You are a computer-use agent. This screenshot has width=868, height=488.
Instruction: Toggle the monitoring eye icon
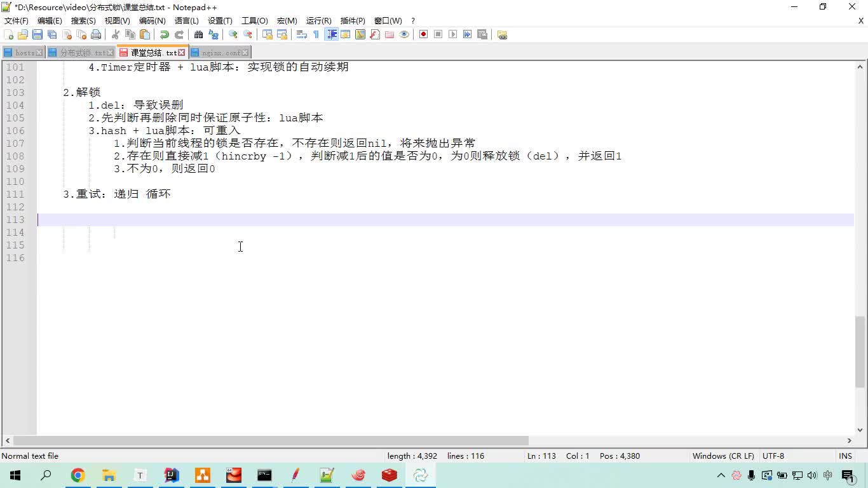404,34
